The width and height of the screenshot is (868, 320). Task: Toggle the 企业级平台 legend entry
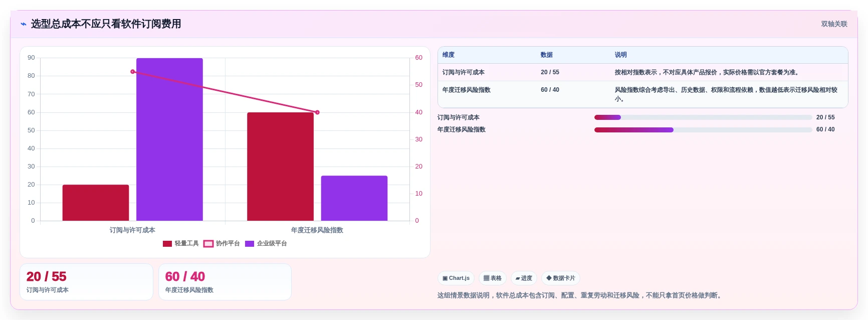[x=266, y=244]
